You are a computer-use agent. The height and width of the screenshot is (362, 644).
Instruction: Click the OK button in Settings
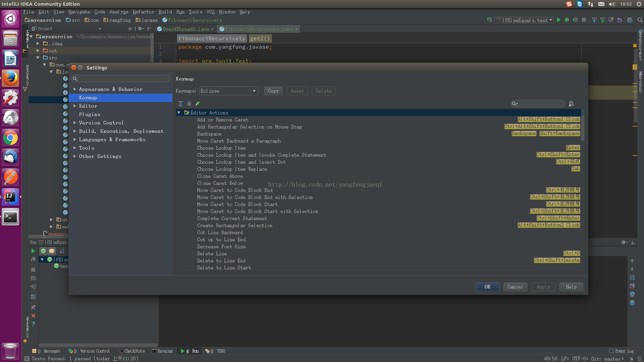488,287
